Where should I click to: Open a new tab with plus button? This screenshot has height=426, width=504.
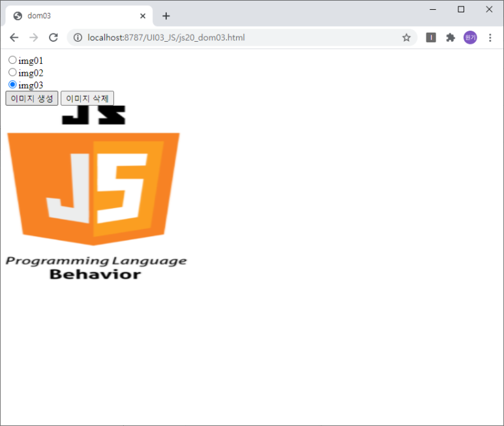point(166,16)
